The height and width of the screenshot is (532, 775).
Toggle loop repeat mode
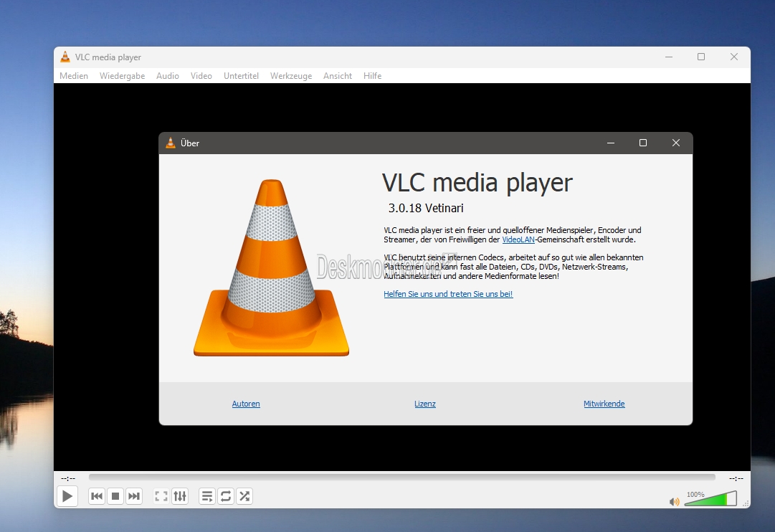(226, 496)
